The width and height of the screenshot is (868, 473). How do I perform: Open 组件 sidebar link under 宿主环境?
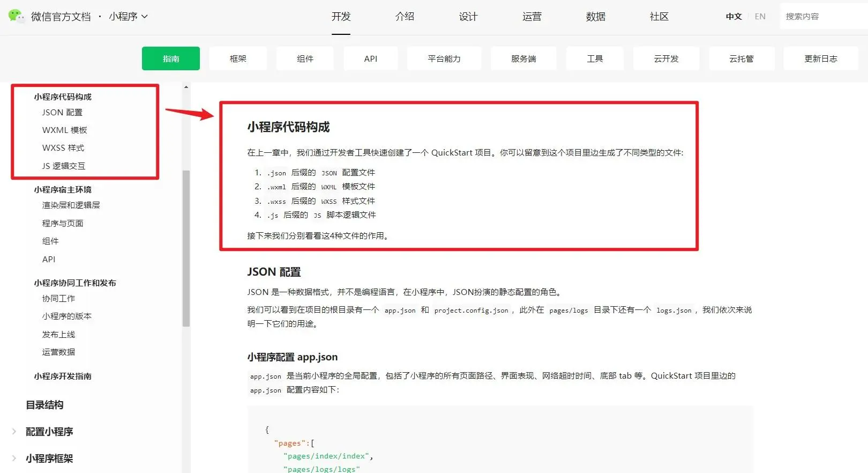50,241
